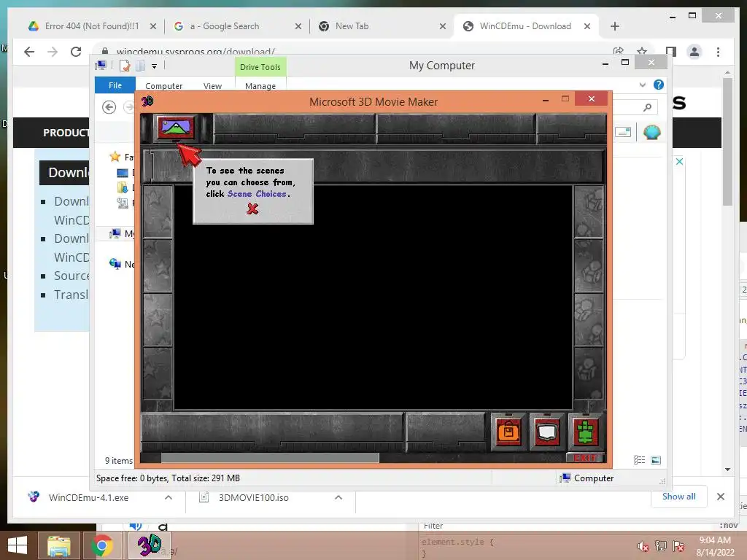Screen dimensions: 747x560
Task: Open Chrome's three-dot menu
Action: (718, 52)
